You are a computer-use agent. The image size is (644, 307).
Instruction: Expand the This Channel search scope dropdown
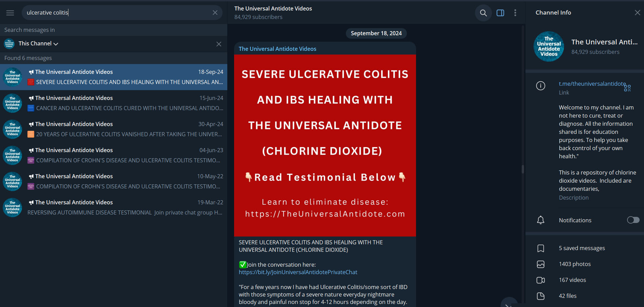pos(38,44)
